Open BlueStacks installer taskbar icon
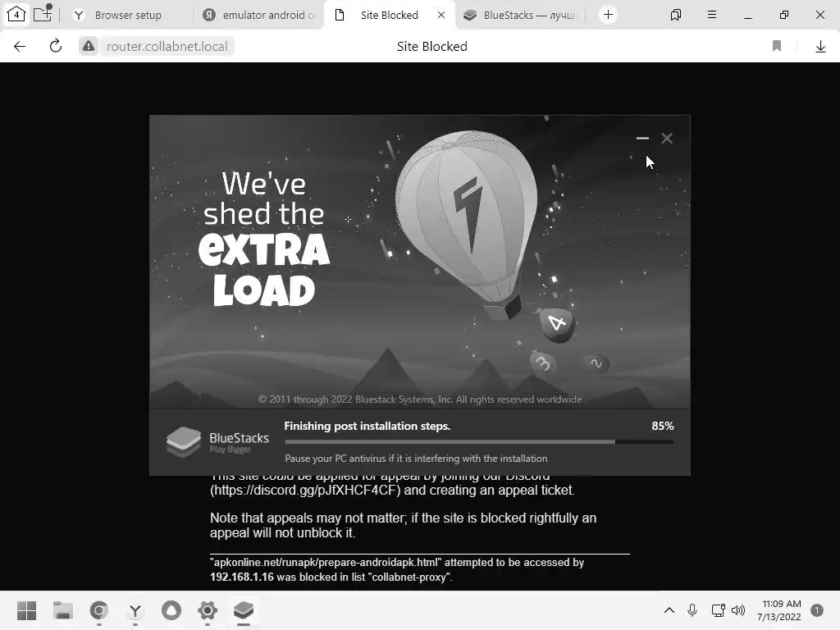The height and width of the screenshot is (630, 840). (243, 610)
